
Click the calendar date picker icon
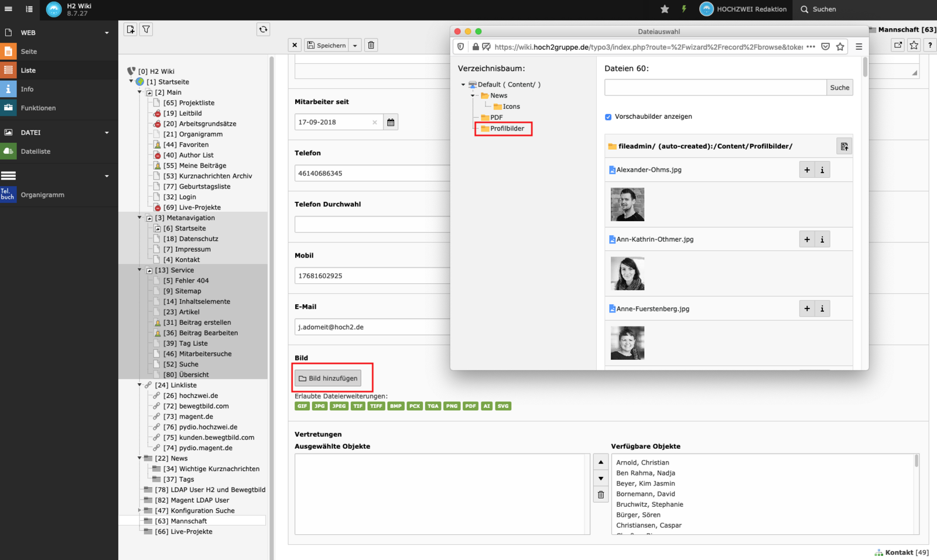(x=391, y=122)
